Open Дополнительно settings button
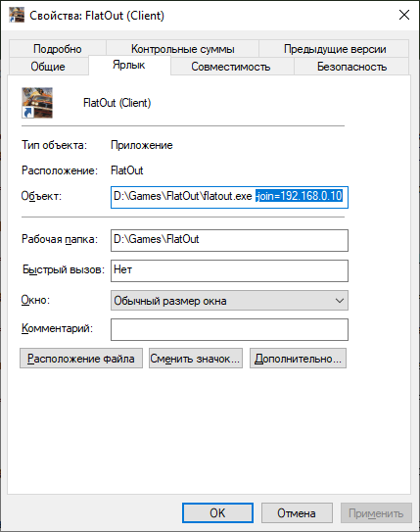This screenshot has height=532, width=420. click(x=298, y=358)
